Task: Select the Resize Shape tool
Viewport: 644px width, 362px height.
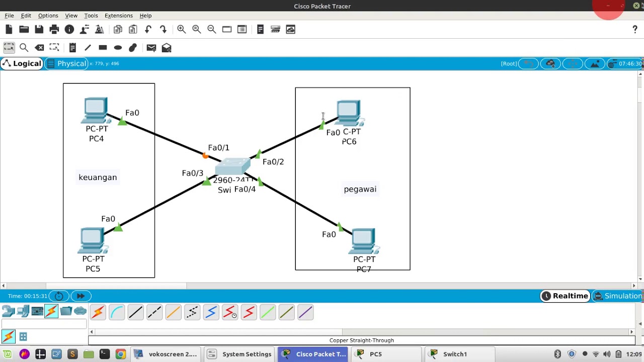Action: click(x=54, y=48)
